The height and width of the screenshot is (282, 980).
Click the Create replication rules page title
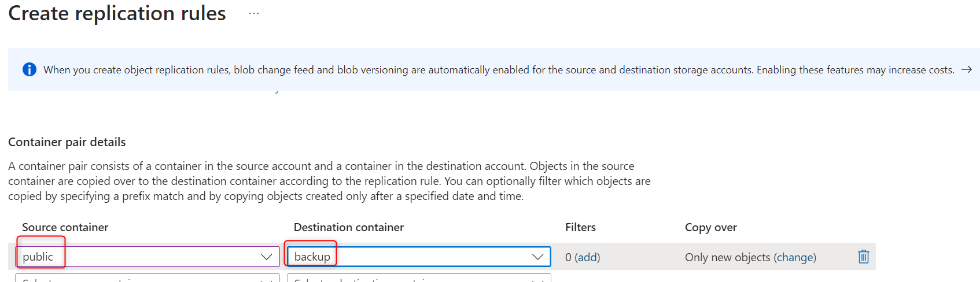117,13
